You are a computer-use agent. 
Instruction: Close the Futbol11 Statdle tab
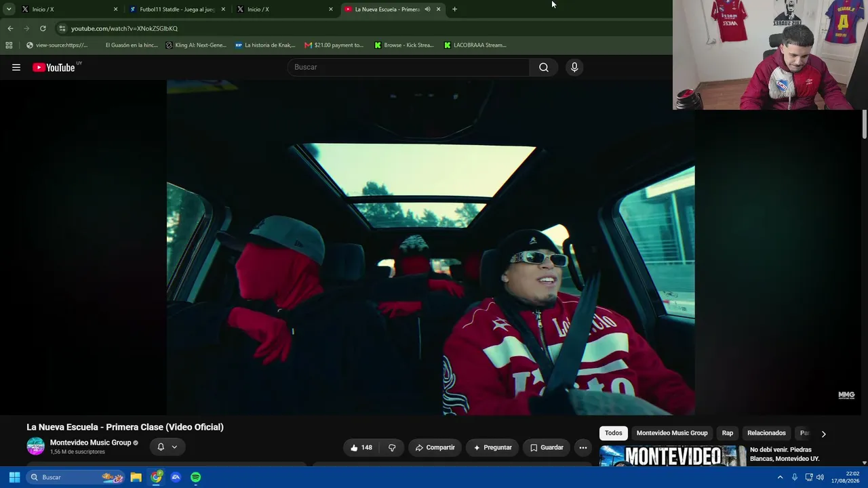223,9
